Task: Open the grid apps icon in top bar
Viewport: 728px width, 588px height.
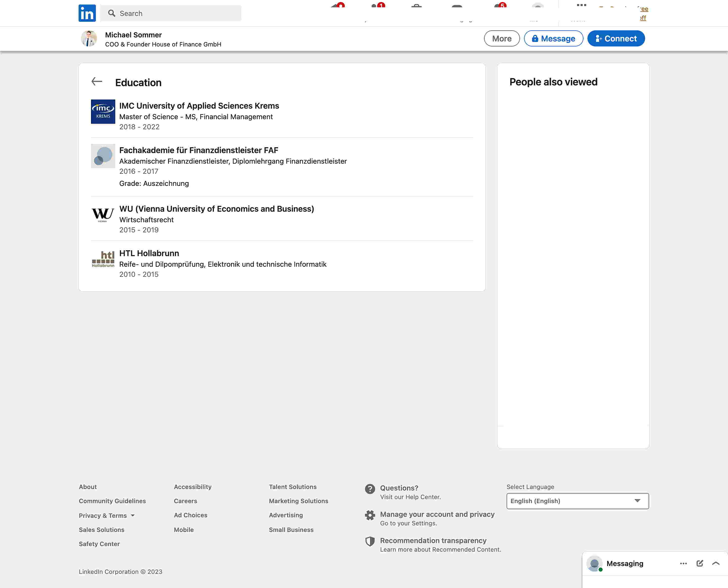Action: point(582,5)
